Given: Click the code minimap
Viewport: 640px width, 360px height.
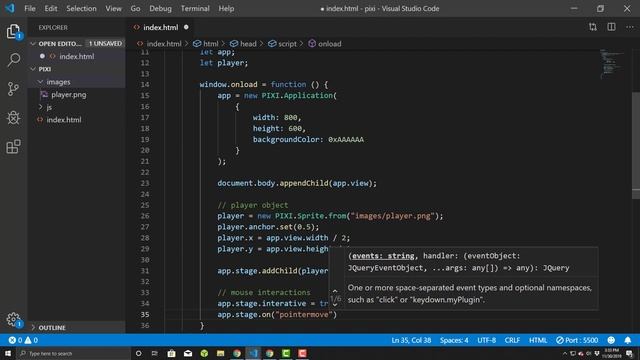Looking at the screenshot, I should coord(611,64).
